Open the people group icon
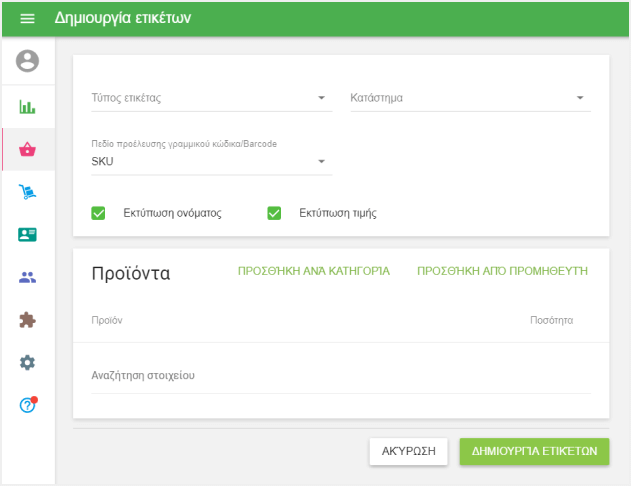The image size is (631, 486). pos(27,277)
